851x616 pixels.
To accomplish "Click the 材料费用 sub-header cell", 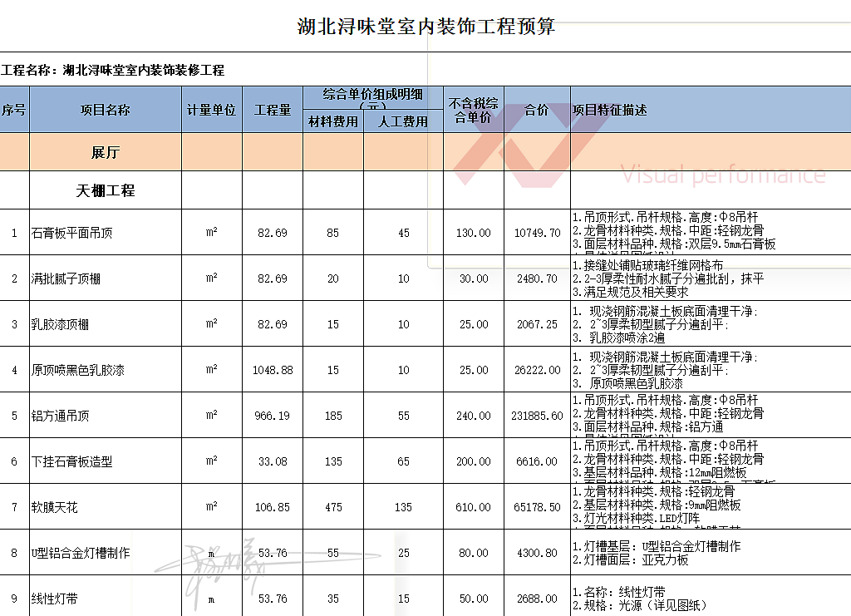I will [x=332, y=120].
